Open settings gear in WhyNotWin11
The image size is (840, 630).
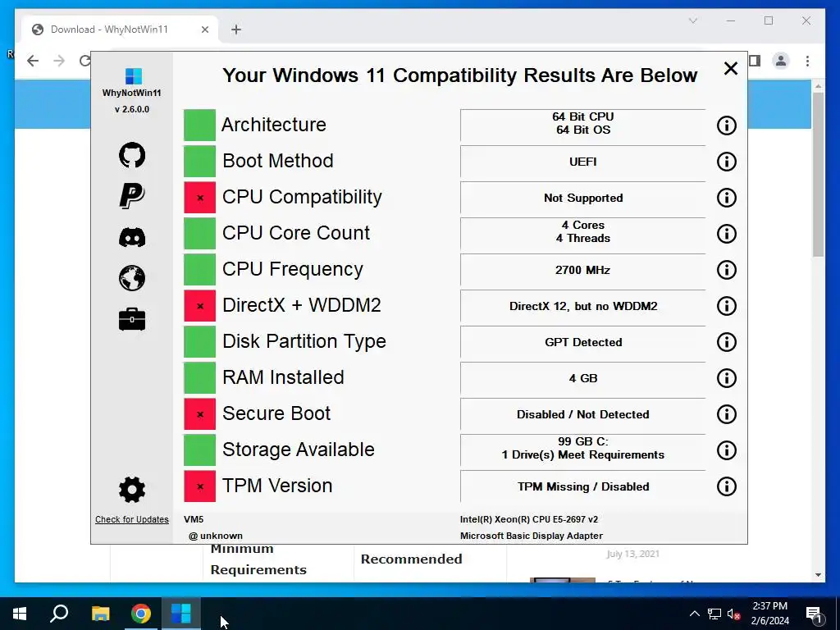[x=132, y=490]
